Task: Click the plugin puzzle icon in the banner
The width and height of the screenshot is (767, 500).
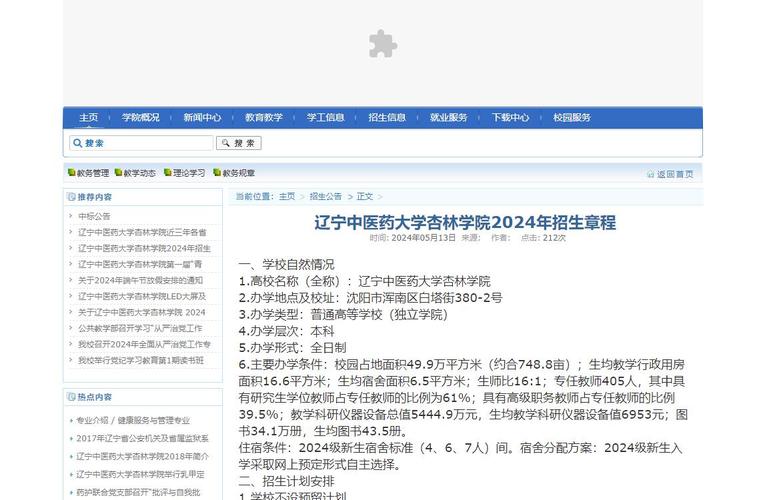Action: tap(383, 44)
